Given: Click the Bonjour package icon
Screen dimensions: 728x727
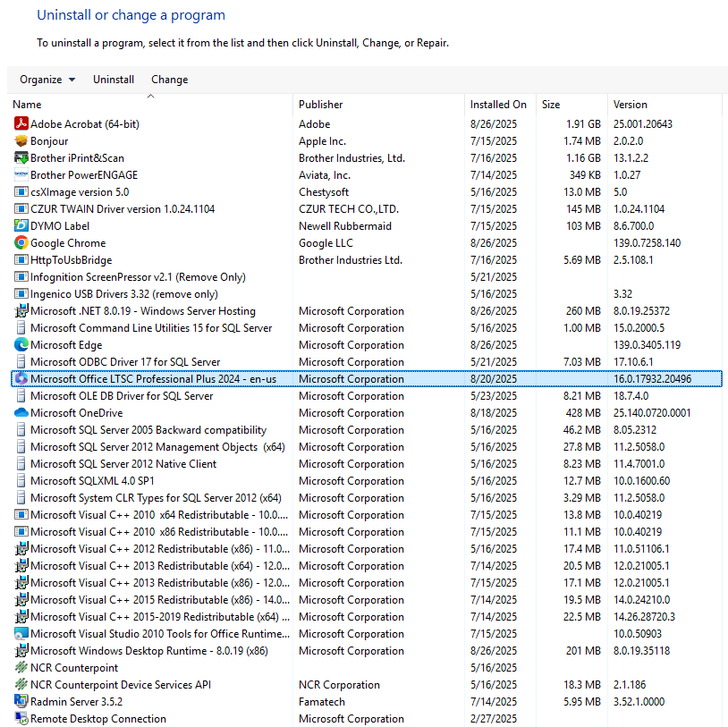Looking at the screenshot, I should click(21, 141).
